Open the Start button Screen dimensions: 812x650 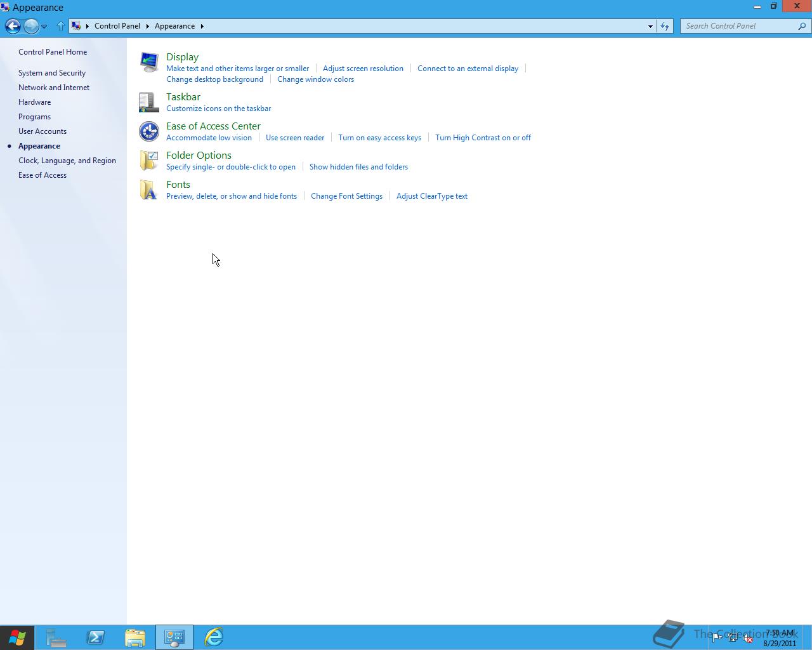tap(17, 637)
